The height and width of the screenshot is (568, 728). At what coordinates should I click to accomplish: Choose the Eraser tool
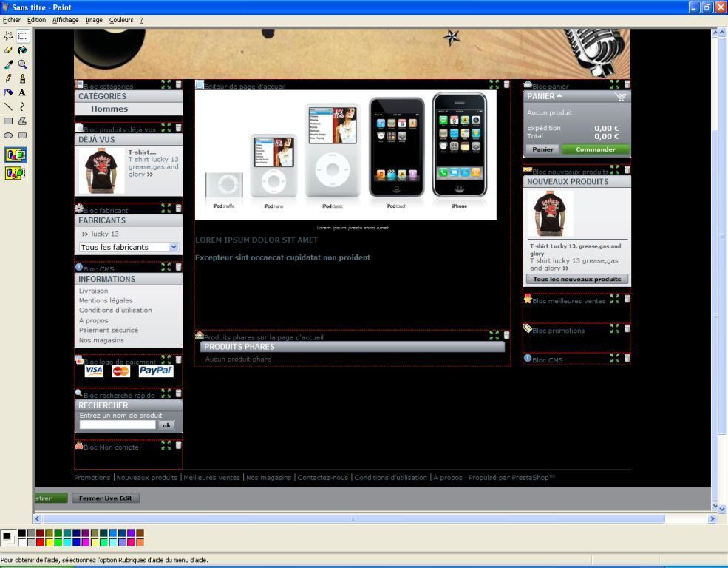pos(8,50)
